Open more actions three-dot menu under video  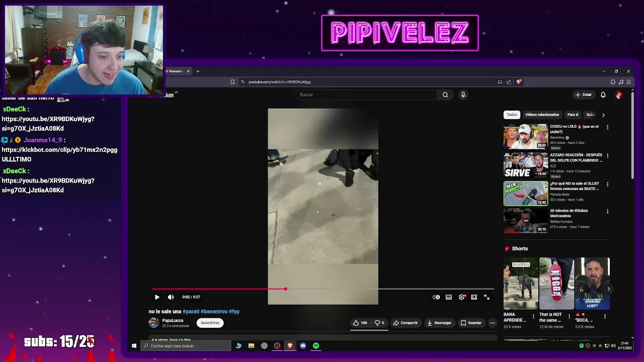click(493, 323)
